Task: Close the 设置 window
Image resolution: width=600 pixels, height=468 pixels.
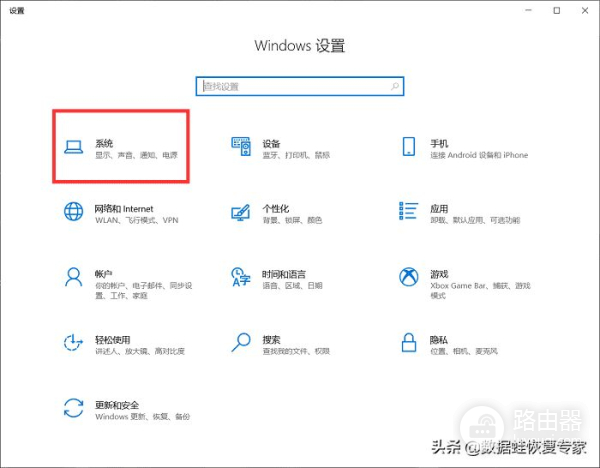Action: coord(585,10)
